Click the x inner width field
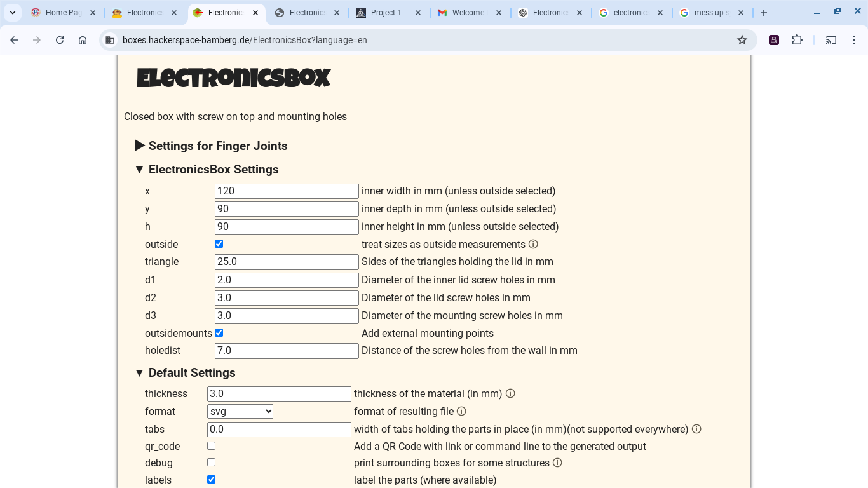 point(287,191)
